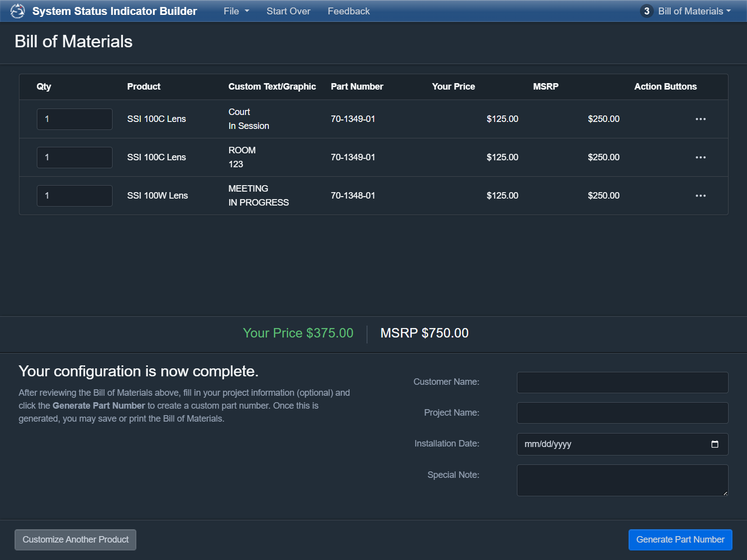Click the System Status Indicator Builder title

click(115, 11)
